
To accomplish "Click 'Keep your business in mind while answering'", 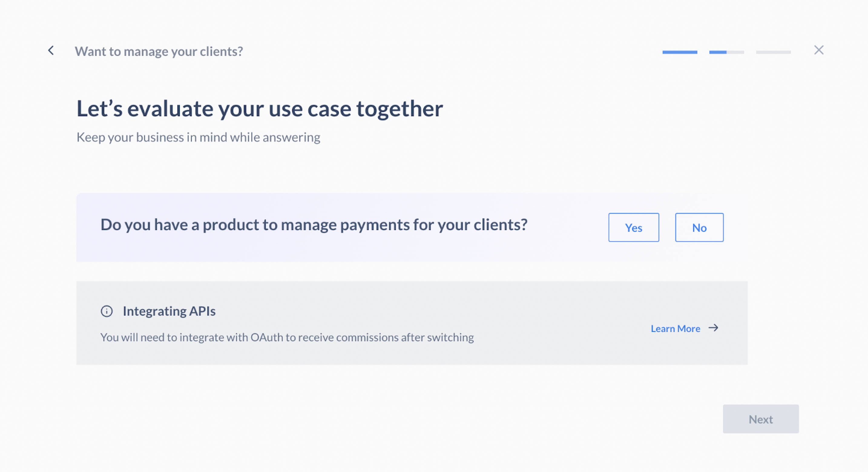I will click(199, 138).
